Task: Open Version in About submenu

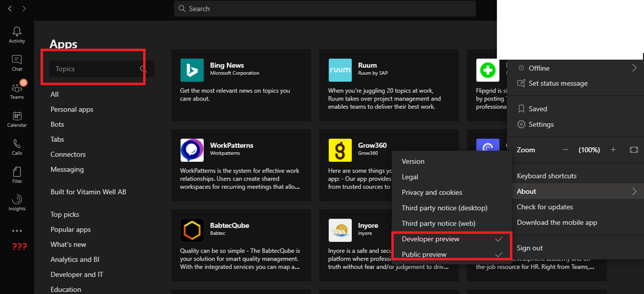Action: click(x=452, y=161)
